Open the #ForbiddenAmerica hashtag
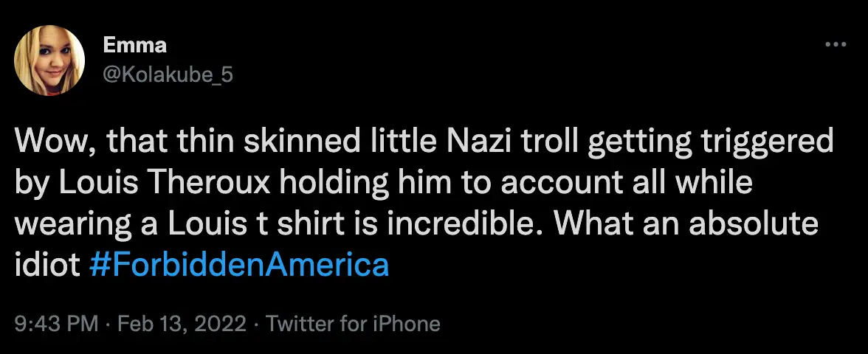The width and height of the screenshot is (868, 354). pos(238,265)
